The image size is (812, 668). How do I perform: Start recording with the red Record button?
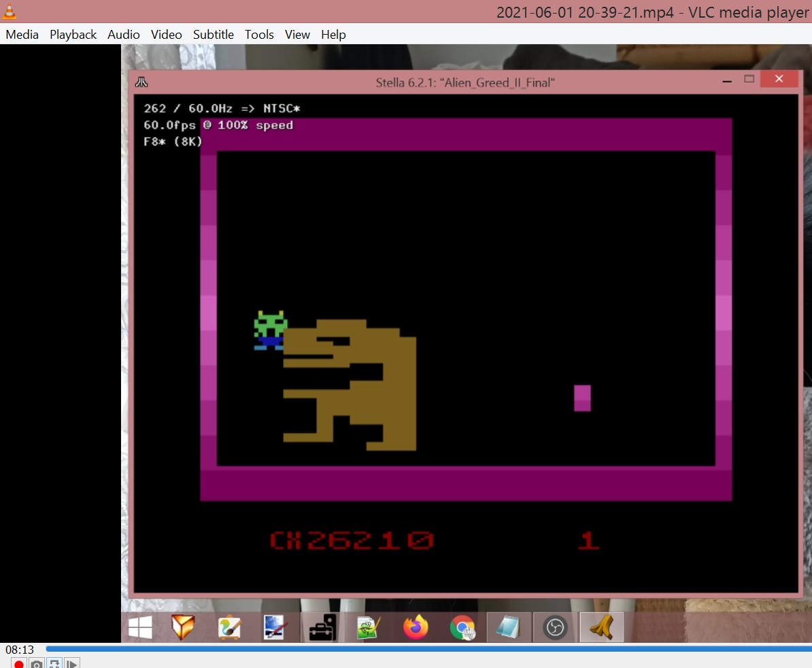pyautogui.click(x=19, y=663)
